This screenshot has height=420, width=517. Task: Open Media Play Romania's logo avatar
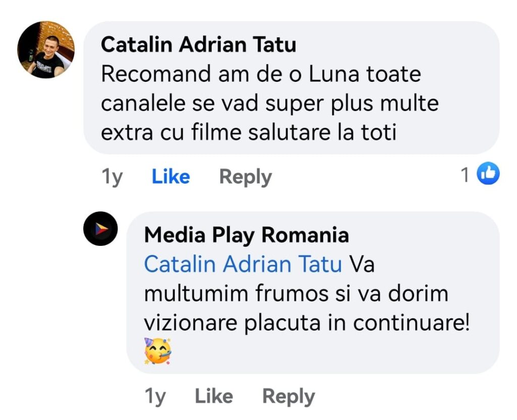[x=100, y=229]
